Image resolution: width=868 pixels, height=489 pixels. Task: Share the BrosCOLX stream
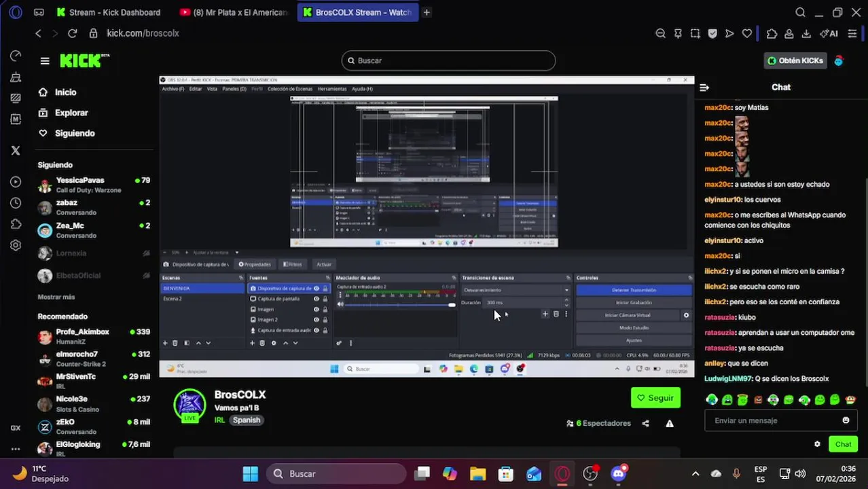click(x=645, y=423)
